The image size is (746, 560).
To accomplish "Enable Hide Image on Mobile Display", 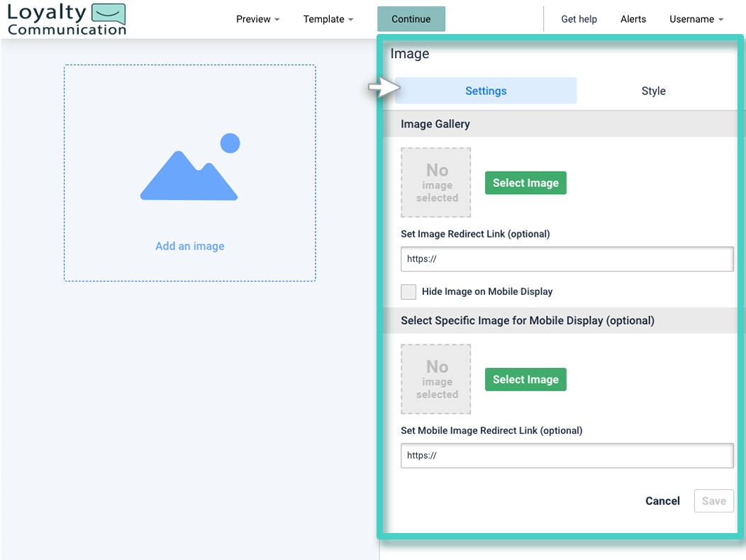I will coord(408,291).
